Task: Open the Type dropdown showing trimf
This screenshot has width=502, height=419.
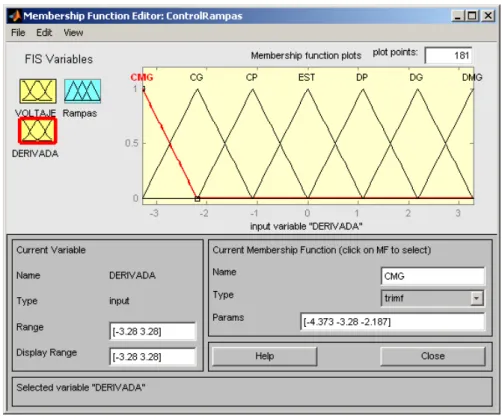Action: pos(433,298)
